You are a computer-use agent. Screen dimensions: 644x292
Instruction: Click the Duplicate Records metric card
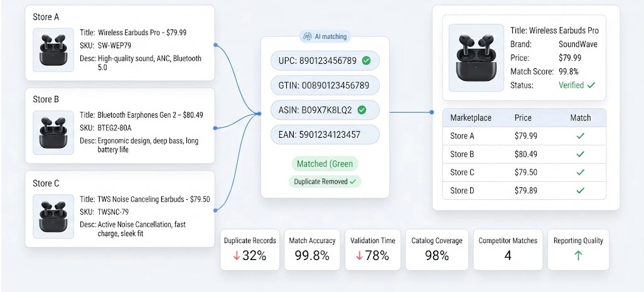pos(250,249)
